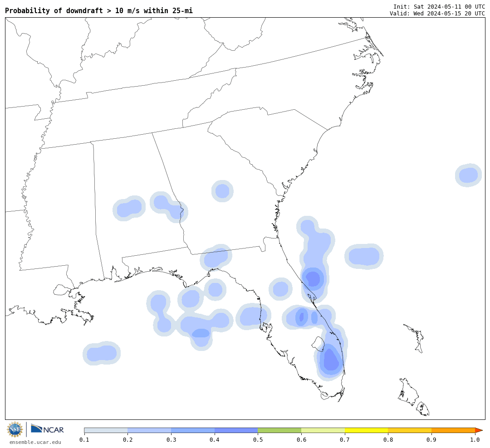Click the orange 0.9–1.0 colorbar segment

point(453,430)
